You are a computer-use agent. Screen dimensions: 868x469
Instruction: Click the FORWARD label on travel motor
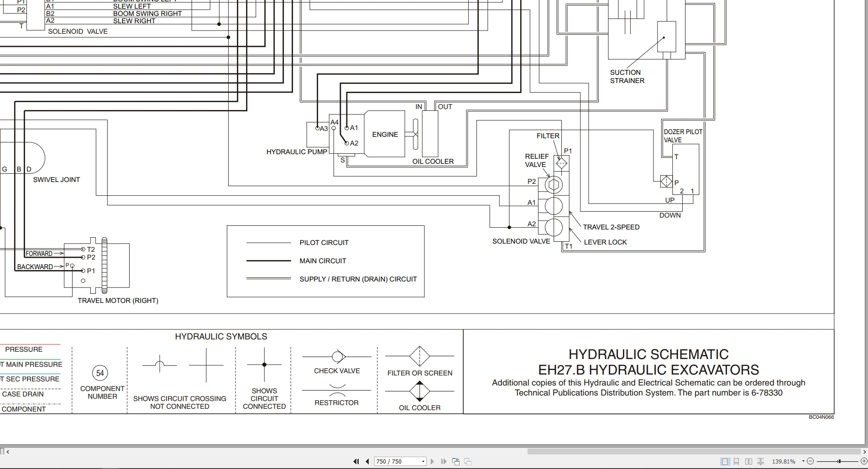pyautogui.click(x=39, y=254)
